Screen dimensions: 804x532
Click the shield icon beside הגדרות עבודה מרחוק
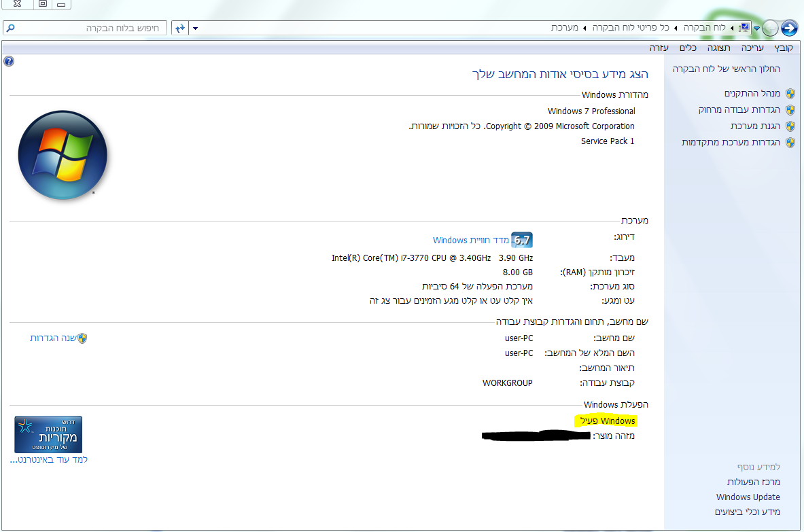[x=790, y=110]
